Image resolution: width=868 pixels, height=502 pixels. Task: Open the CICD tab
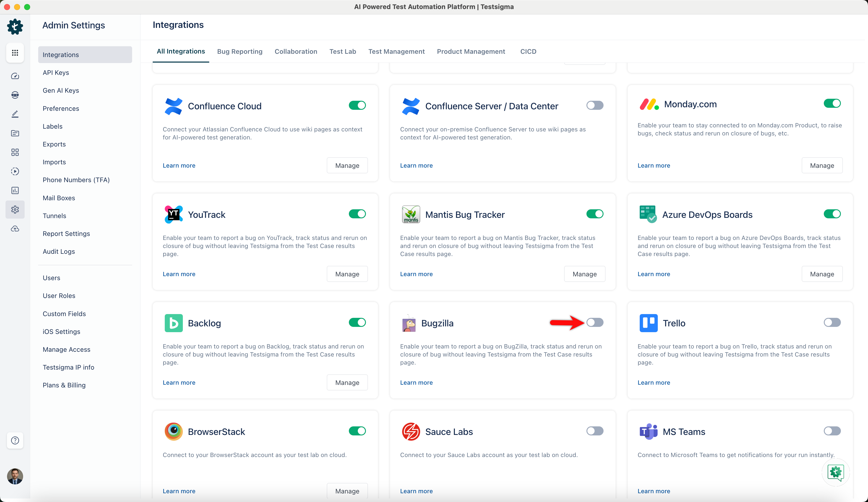(528, 52)
